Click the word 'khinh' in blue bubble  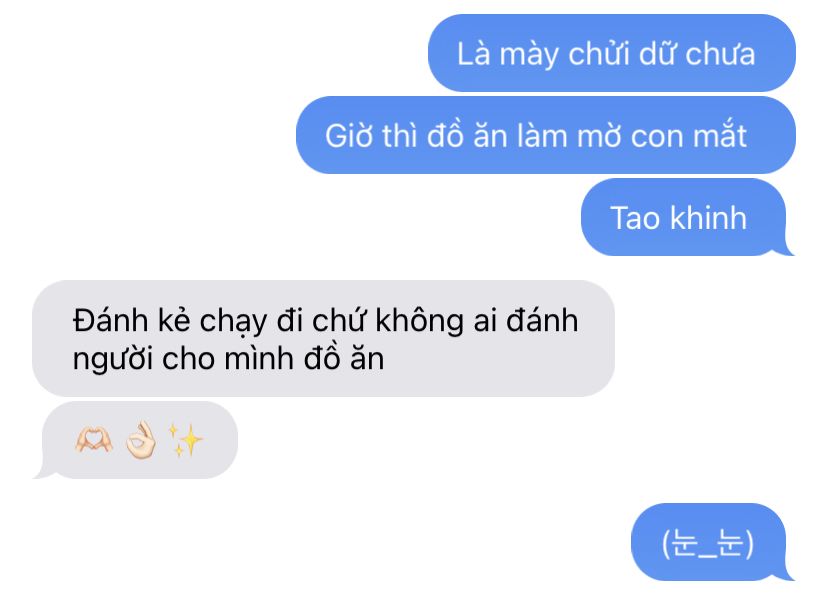coord(708,218)
